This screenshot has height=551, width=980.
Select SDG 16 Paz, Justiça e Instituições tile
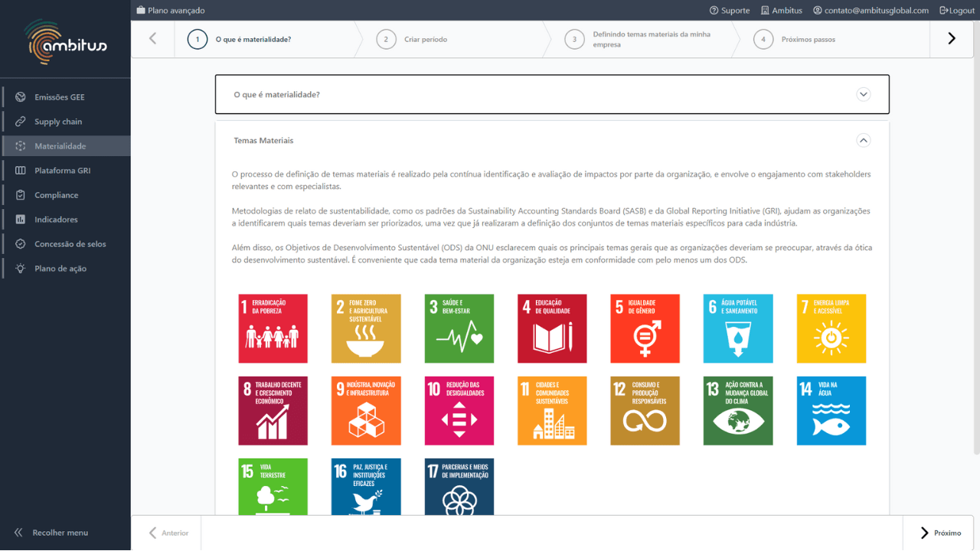tap(366, 487)
